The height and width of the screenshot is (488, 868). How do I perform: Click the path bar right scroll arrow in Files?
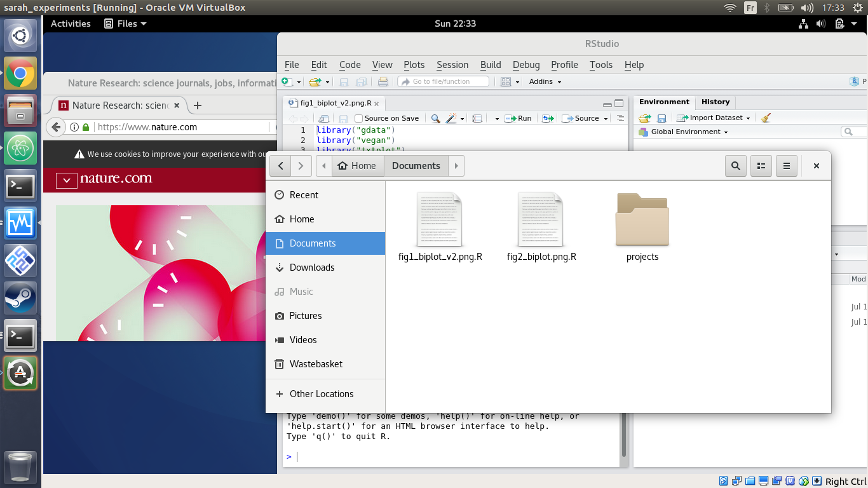[x=456, y=166]
